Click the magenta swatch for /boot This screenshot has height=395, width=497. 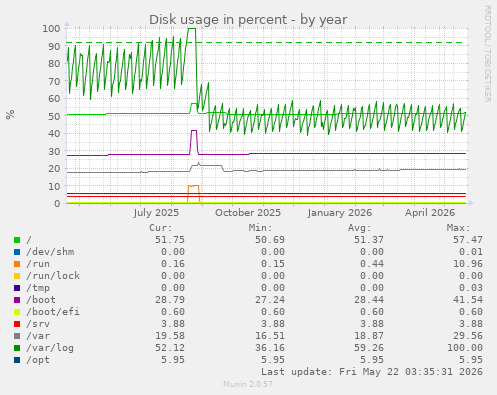coord(17,300)
